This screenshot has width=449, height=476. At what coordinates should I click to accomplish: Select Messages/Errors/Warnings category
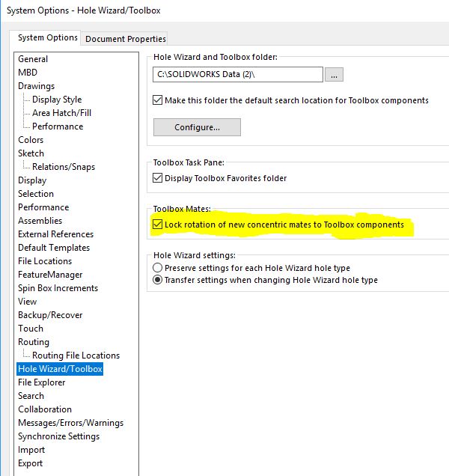pos(71,423)
